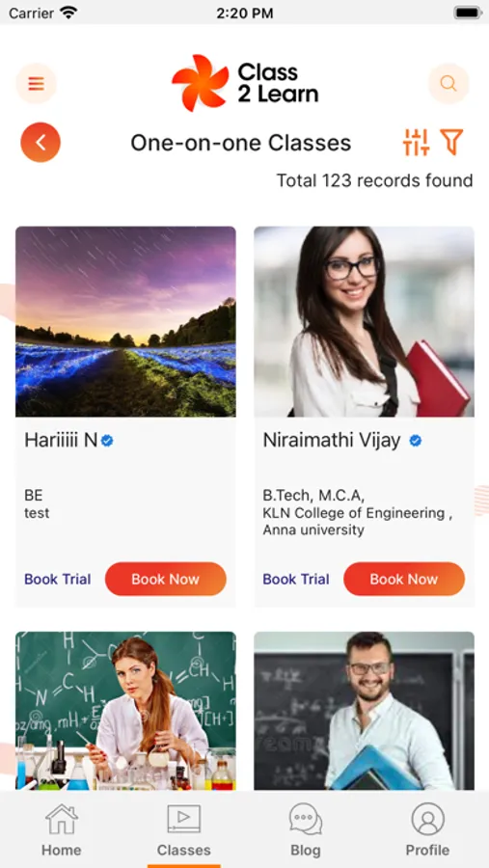489x868 pixels.
Task: Open the male teacher with blackboard photo
Action: tap(364, 711)
